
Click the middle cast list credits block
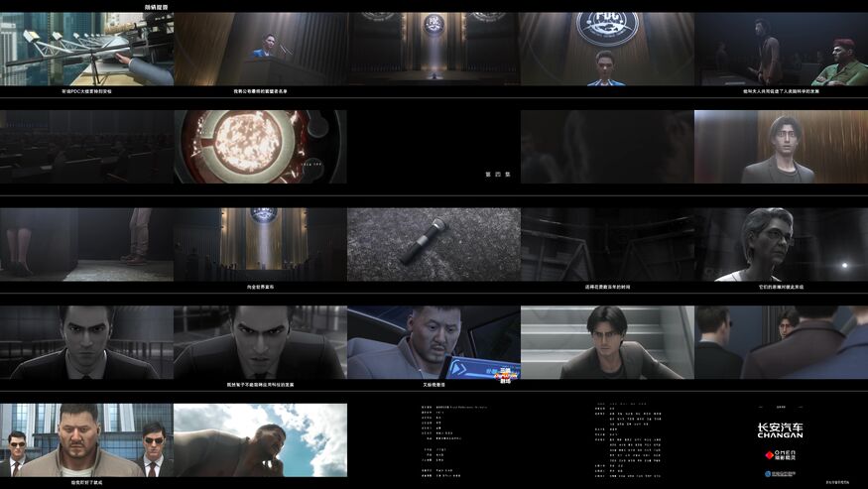628,439
